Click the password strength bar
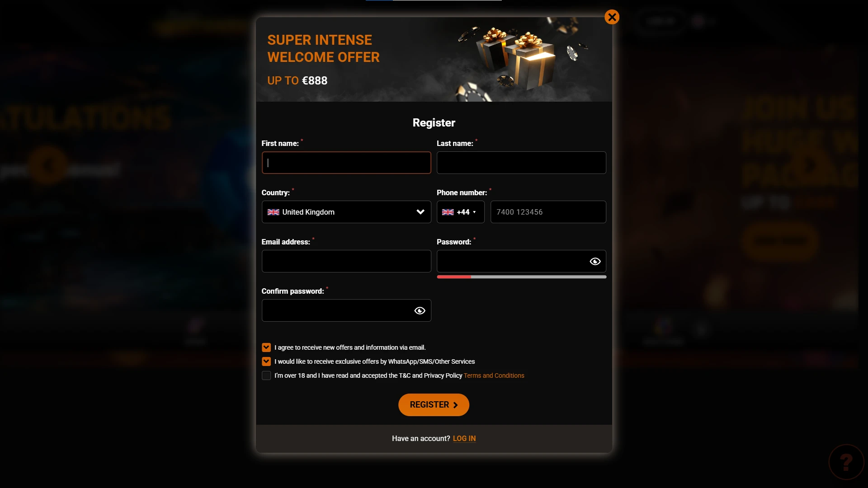 (522, 277)
